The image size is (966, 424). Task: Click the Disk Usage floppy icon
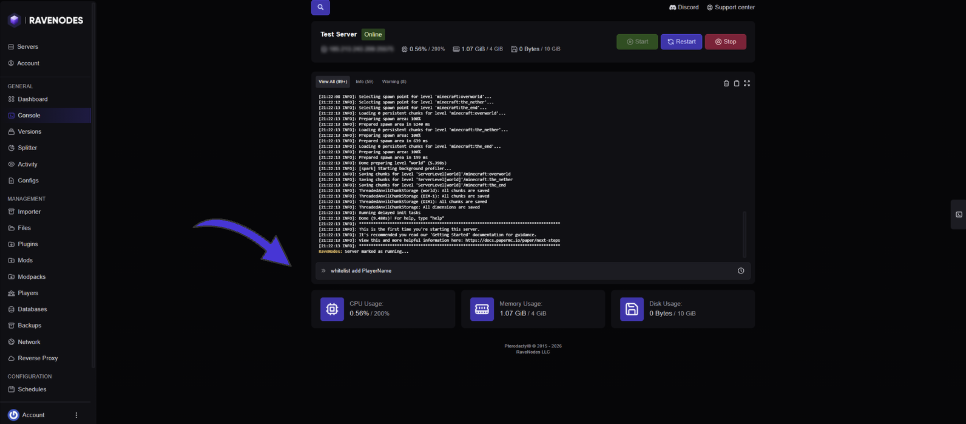[x=631, y=309]
